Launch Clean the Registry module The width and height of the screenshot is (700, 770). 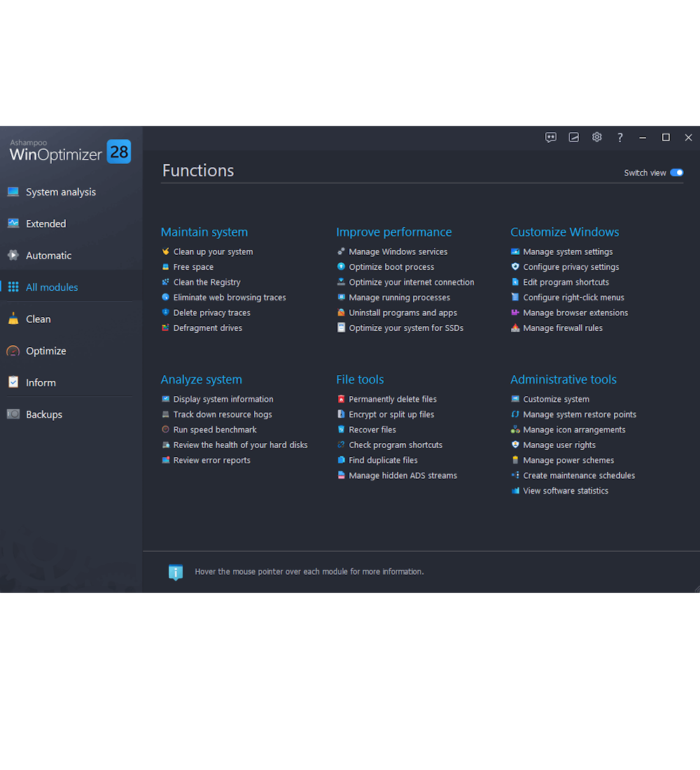pyautogui.click(x=206, y=282)
